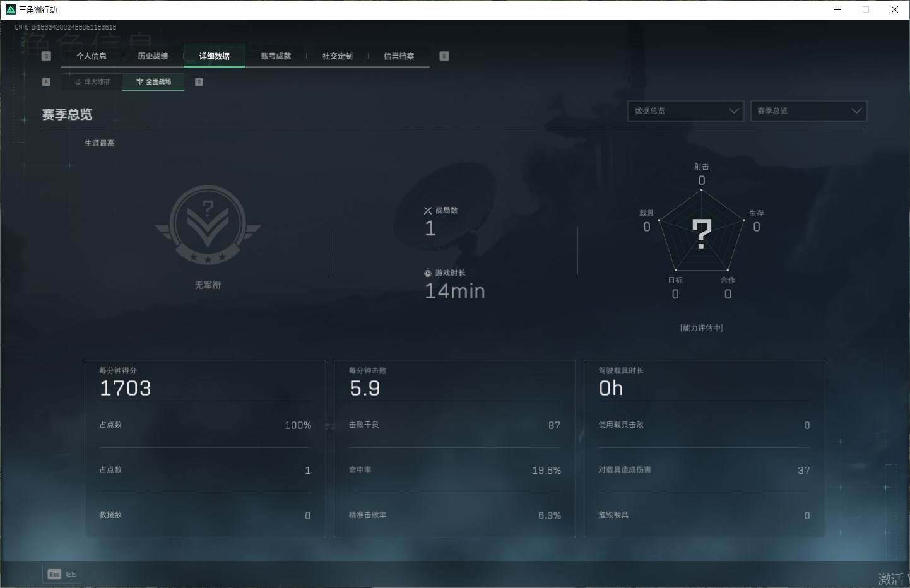Open the 信誉档案 tab
The image size is (910, 588).
[x=399, y=56]
